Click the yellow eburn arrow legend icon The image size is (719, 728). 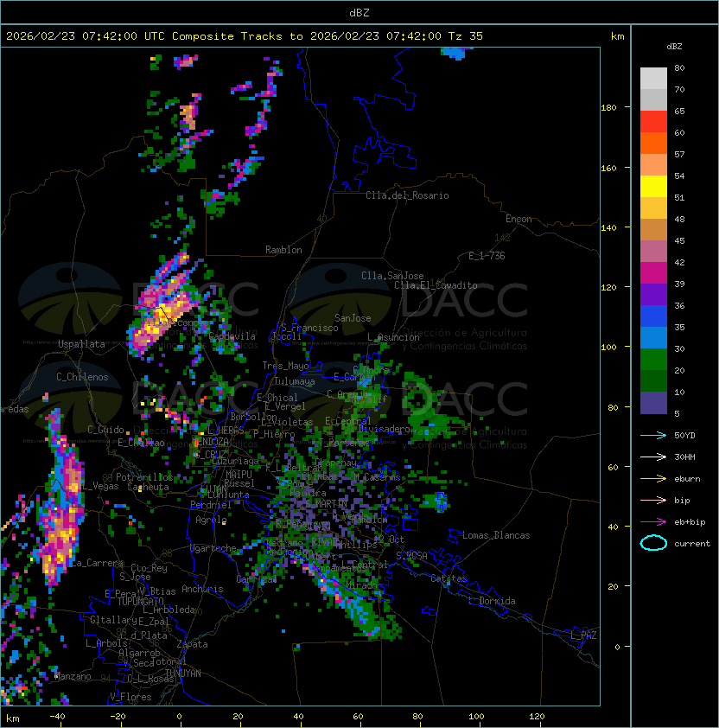point(653,479)
